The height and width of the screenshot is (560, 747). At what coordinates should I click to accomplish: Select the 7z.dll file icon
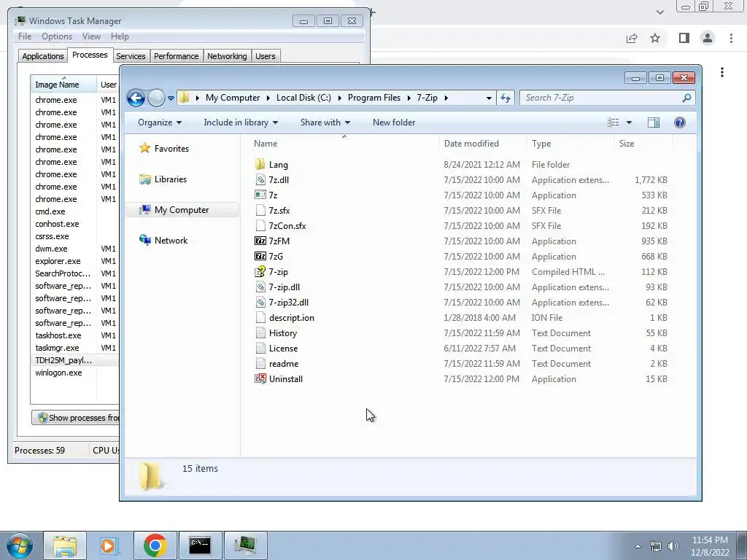coord(260,179)
